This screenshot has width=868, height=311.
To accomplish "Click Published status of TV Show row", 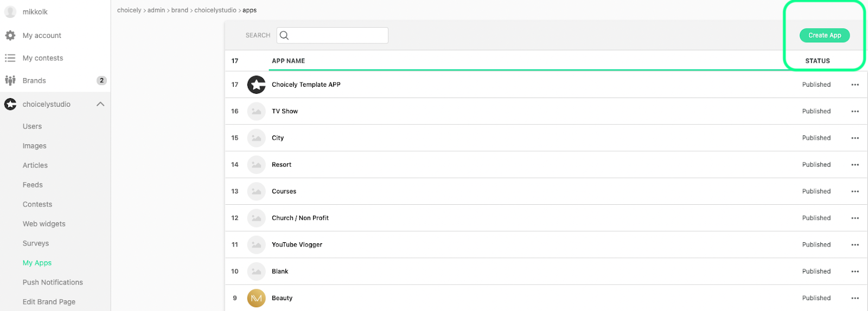I will coord(816,111).
